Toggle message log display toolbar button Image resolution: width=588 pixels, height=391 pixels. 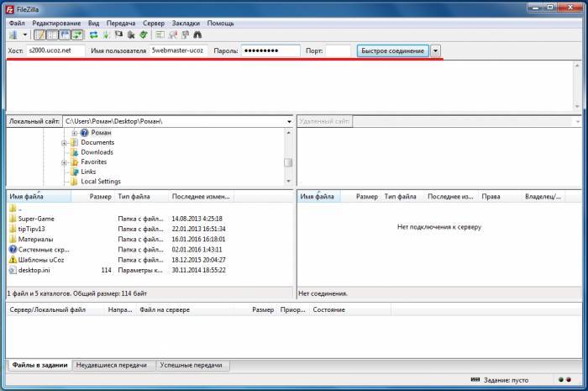pyautogui.click(x=39, y=35)
